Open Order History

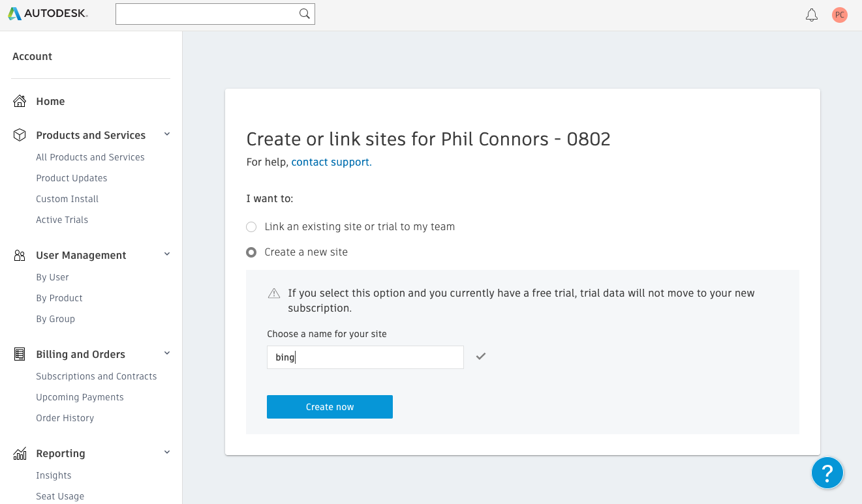[x=65, y=418]
